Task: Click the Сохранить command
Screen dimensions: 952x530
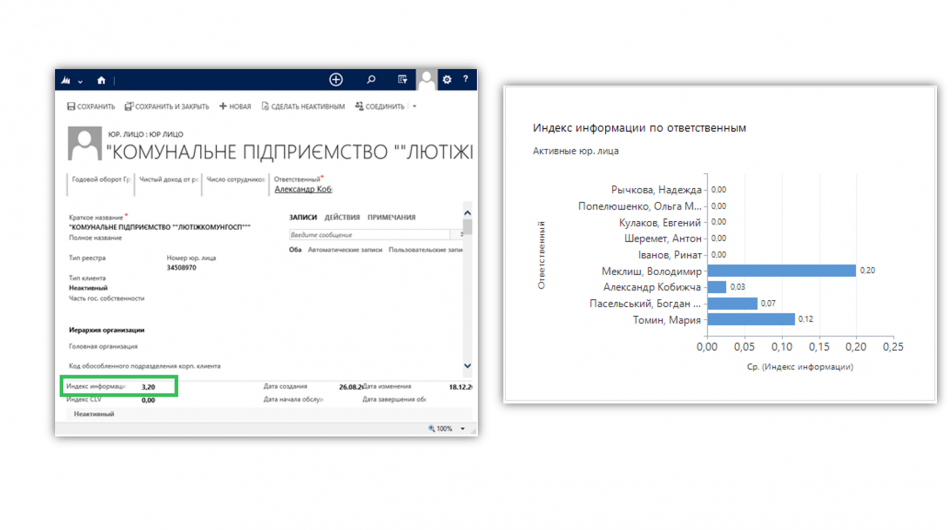Action: click(x=91, y=107)
